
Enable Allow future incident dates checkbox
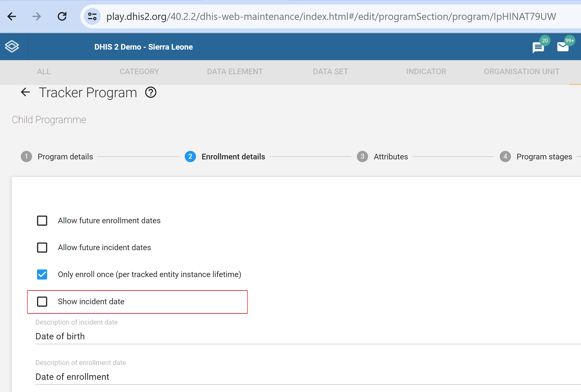pos(42,248)
